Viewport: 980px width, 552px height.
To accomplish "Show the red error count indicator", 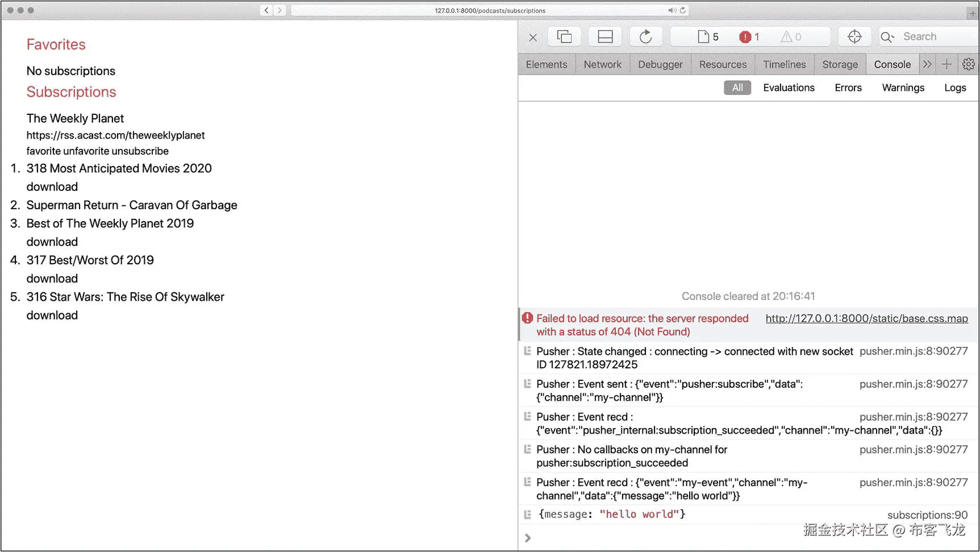I will point(749,37).
